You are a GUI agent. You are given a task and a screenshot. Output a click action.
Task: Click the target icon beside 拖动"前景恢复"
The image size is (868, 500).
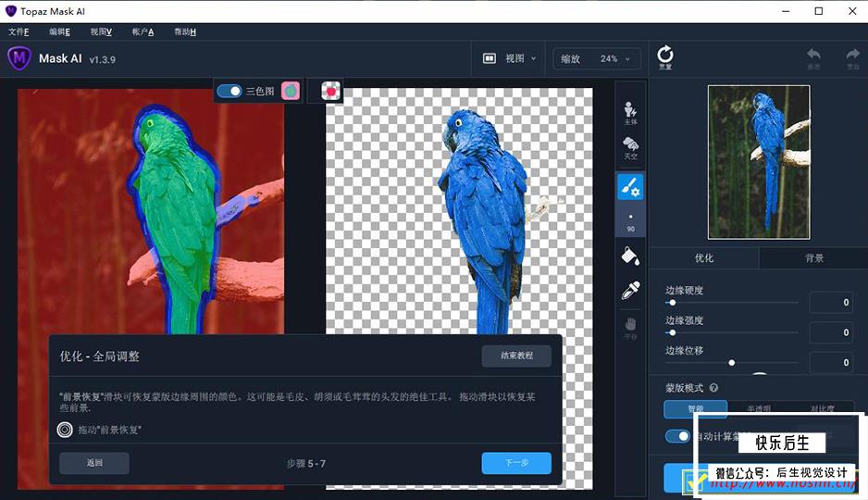click(x=65, y=430)
